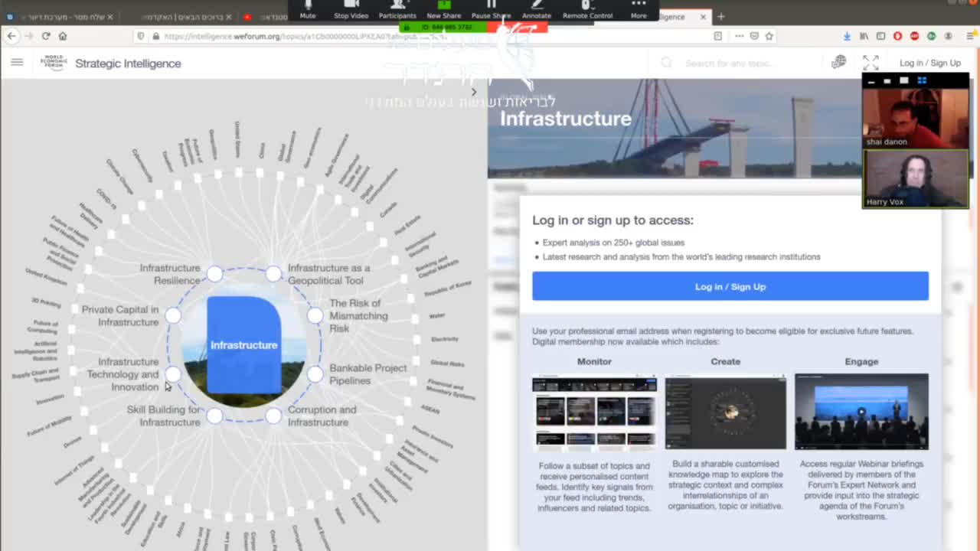Click the search magnifier icon
Screen dimensions: 980x551
click(x=667, y=63)
